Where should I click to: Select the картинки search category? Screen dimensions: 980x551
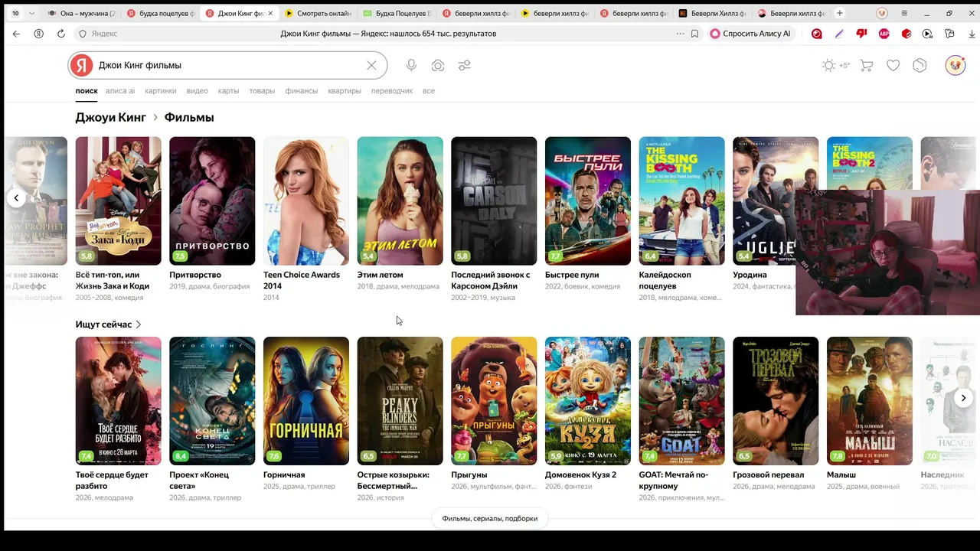point(161,90)
